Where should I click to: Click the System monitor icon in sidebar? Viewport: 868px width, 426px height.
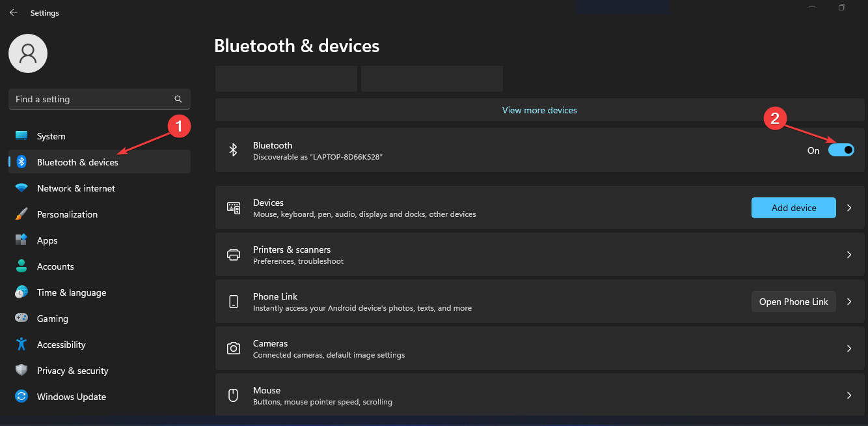[21, 135]
